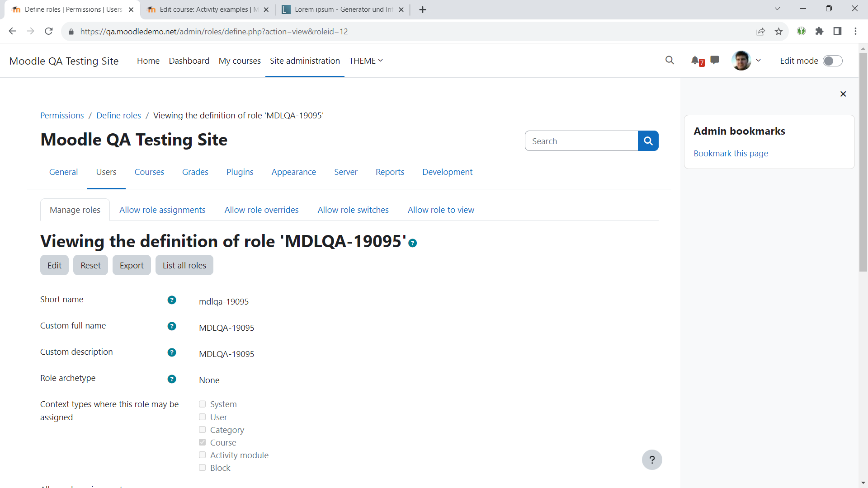The height and width of the screenshot is (488, 868).
Task: Switch to the Reports admin tab
Action: pyautogui.click(x=390, y=172)
